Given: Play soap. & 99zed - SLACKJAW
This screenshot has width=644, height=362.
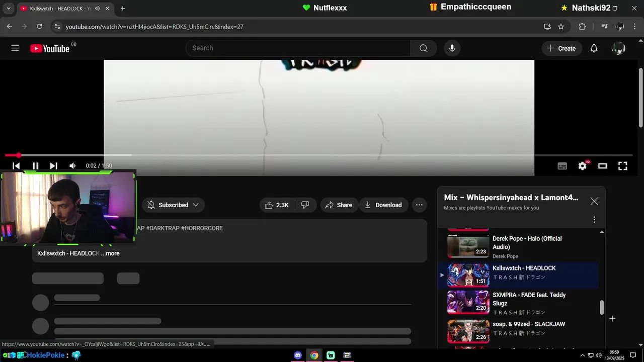Looking at the screenshot, I should 528,324.
